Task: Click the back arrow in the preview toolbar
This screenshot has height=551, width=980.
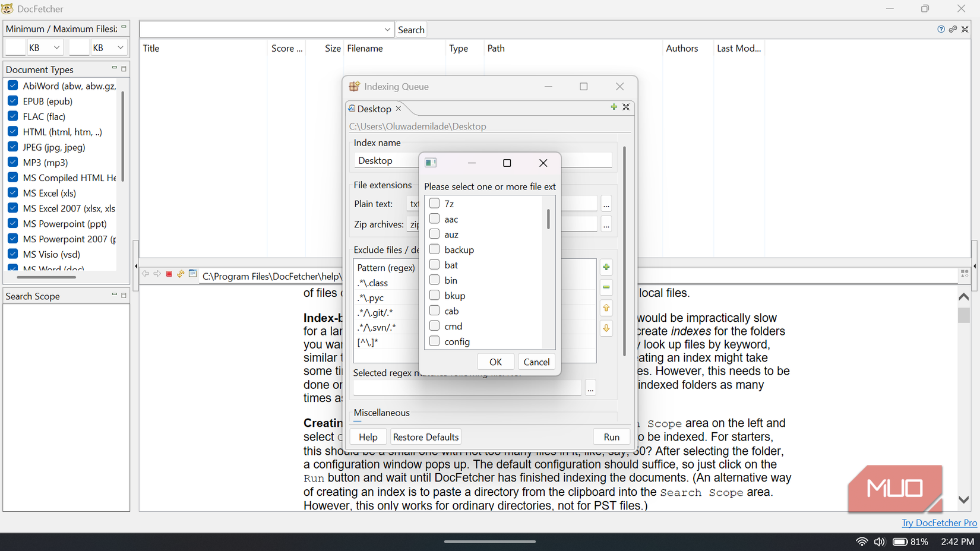Action: [146, 274]
